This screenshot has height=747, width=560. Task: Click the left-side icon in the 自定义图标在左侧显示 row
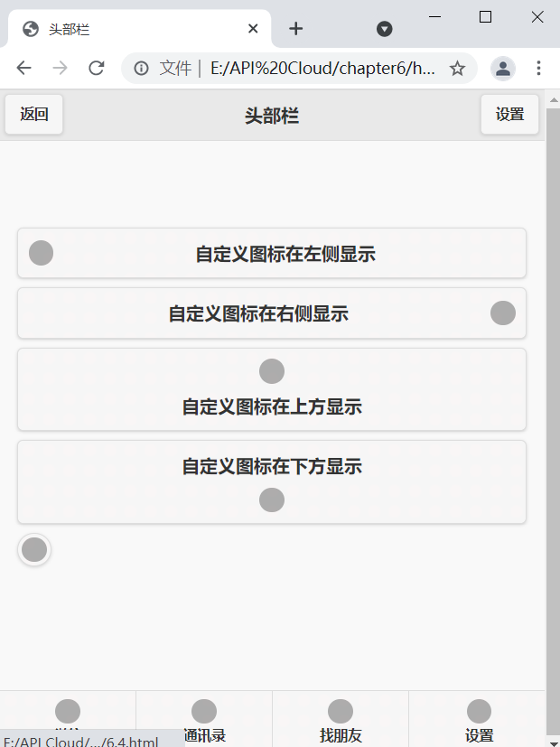click(41, 253)
